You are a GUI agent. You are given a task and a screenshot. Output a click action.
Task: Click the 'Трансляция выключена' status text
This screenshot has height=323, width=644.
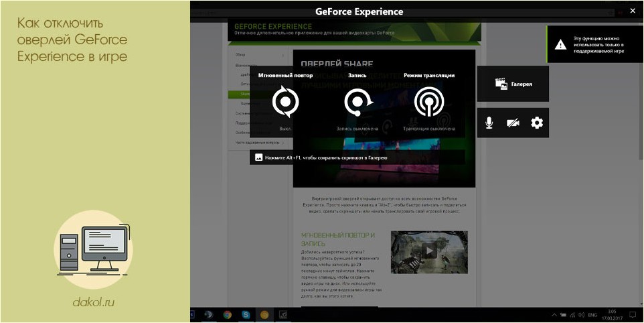click(x=429, y=129)
